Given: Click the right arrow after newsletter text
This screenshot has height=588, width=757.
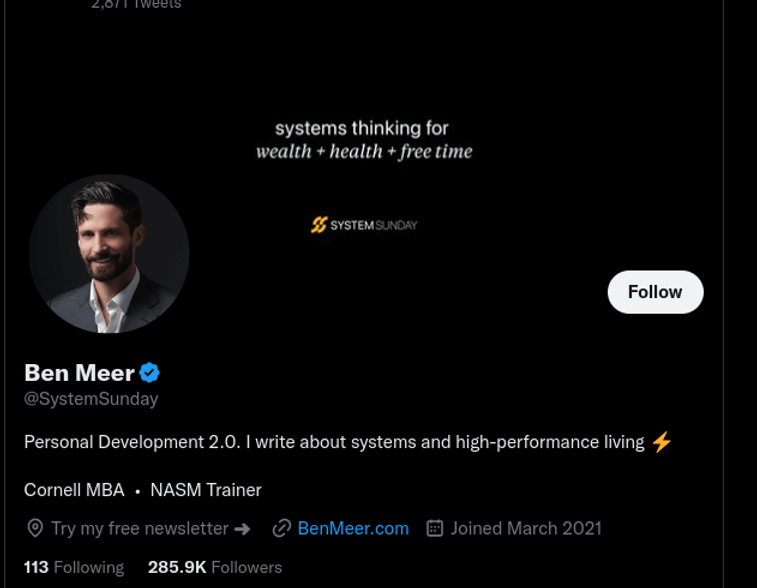Looking at the screenshot, I should (242, 528).
